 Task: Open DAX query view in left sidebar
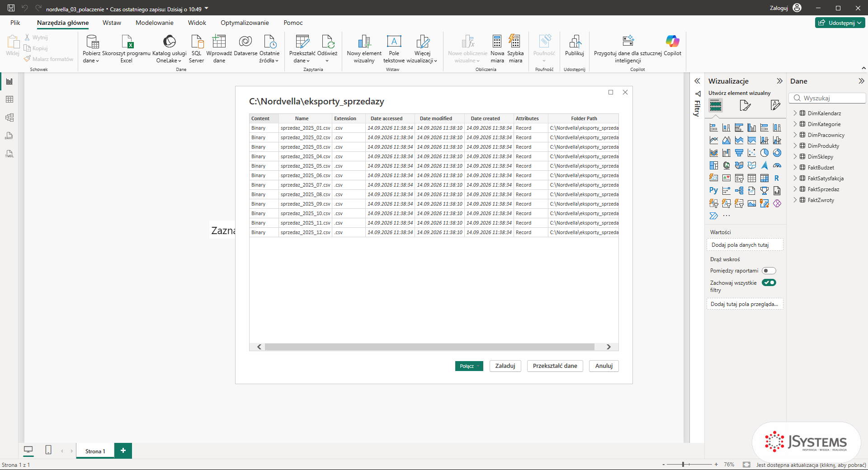point(9,136)
